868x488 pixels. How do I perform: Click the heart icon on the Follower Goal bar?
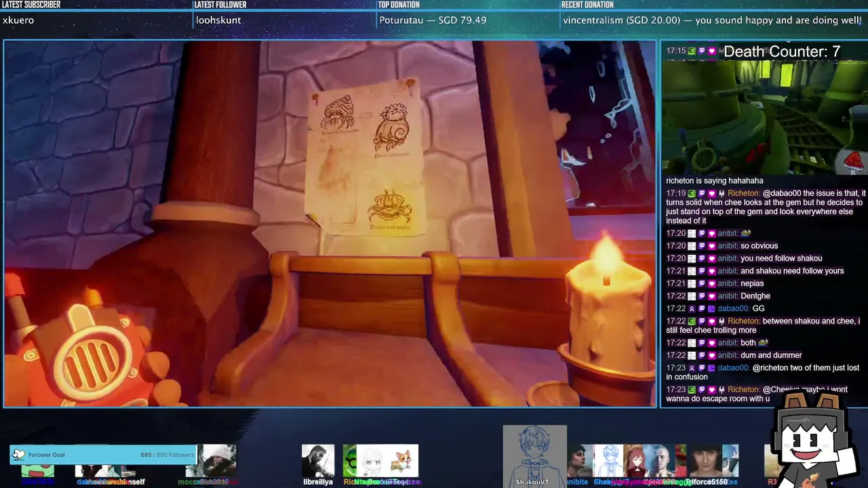pos(18,455)
